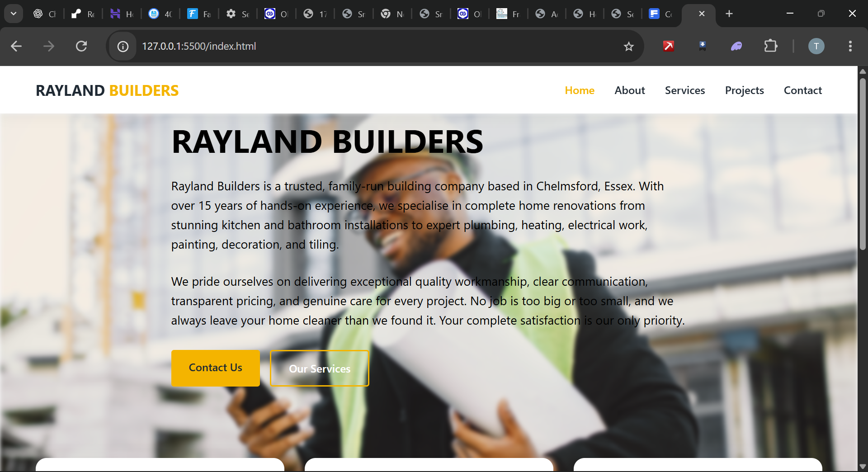This screenshot has height=472, width=868.
Task: View site information icon
Action: coord(123,46)
